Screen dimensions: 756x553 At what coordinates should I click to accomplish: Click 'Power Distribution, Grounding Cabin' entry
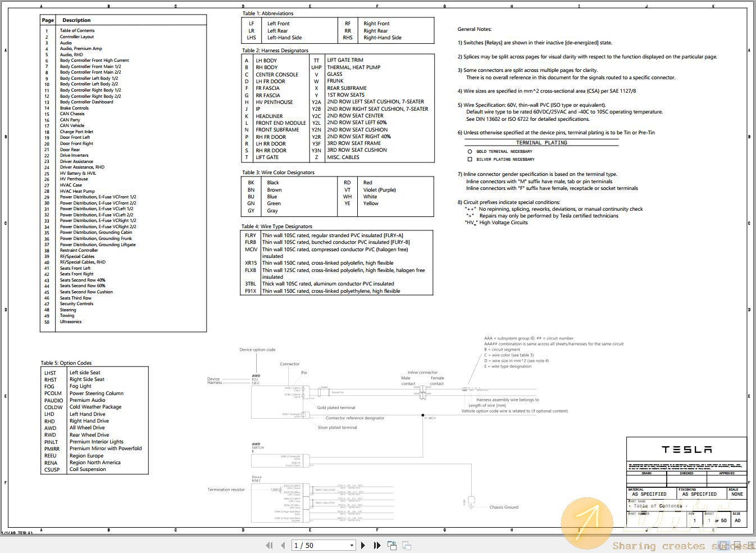(x=96, y=232)
